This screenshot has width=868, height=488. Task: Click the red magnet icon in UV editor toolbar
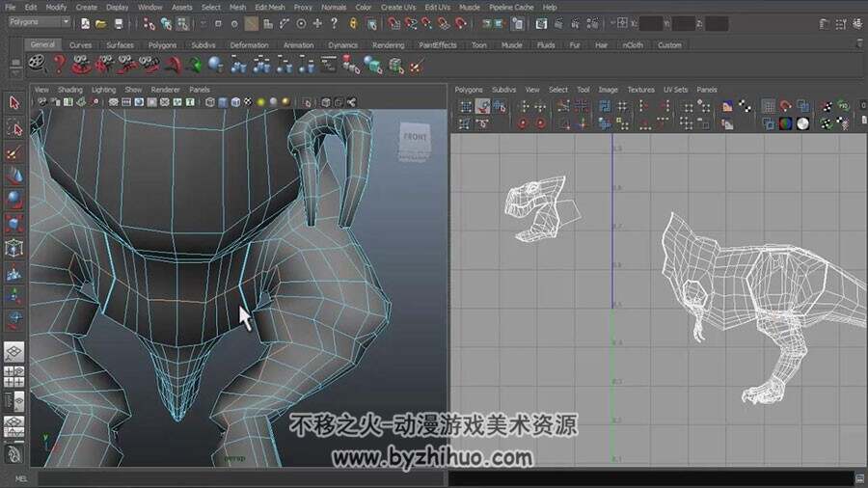pos(785,105)
